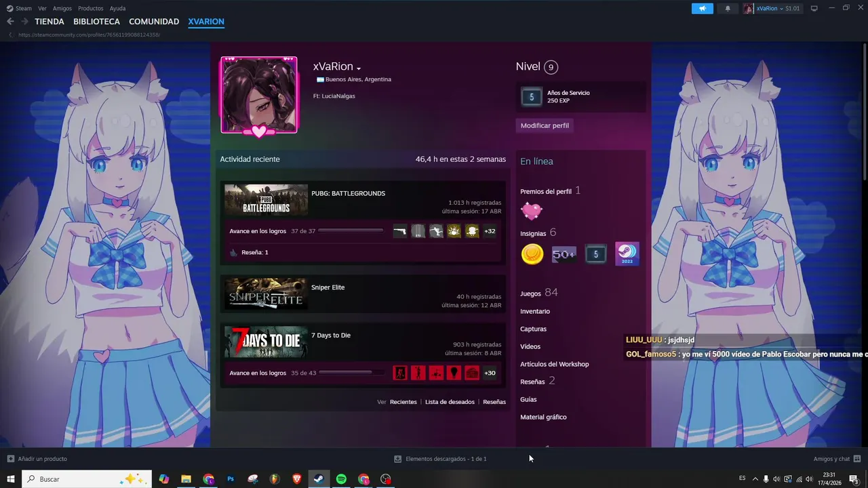This screenshot has height=488, width=868.
Task: Expand the xVaRion profile name dropdown
Action: (359, 68)
